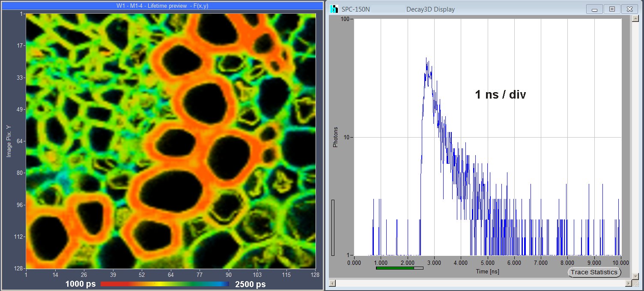Click the peak of the decay curve
Image resolution: width=644 pixels, height=291 pixels.
click(426, 58)
